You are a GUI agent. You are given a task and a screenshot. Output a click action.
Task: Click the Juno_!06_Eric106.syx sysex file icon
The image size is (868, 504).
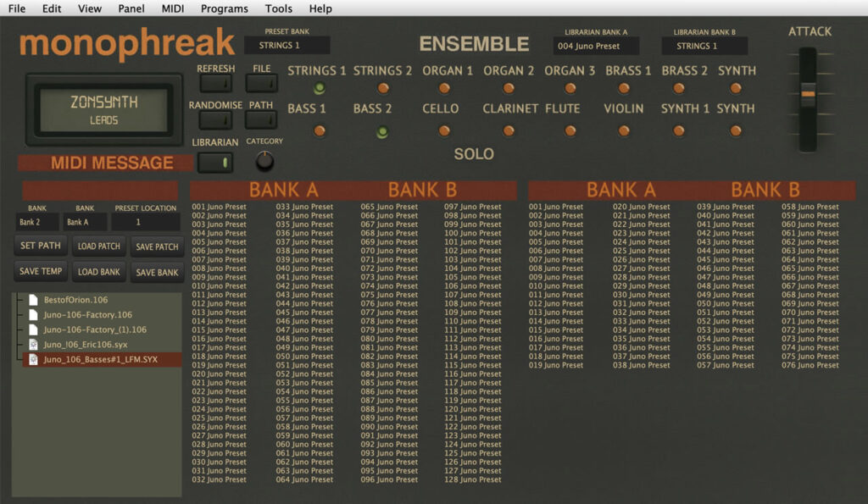click(x=33, y=345)
